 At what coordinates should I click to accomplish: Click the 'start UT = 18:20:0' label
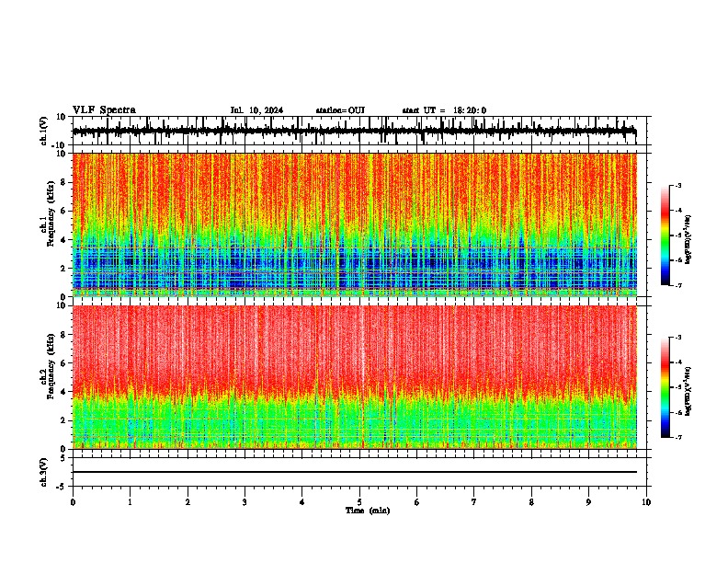pyautogui.click(x=444, y=110)
